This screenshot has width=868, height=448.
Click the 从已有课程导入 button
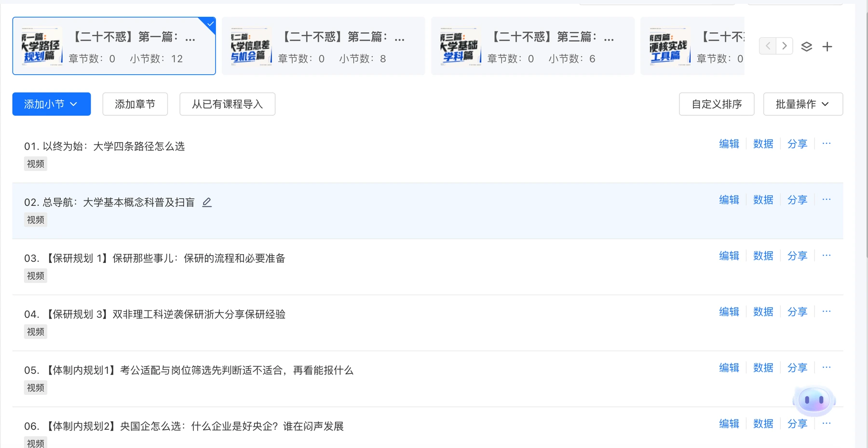tap(227, 104)
